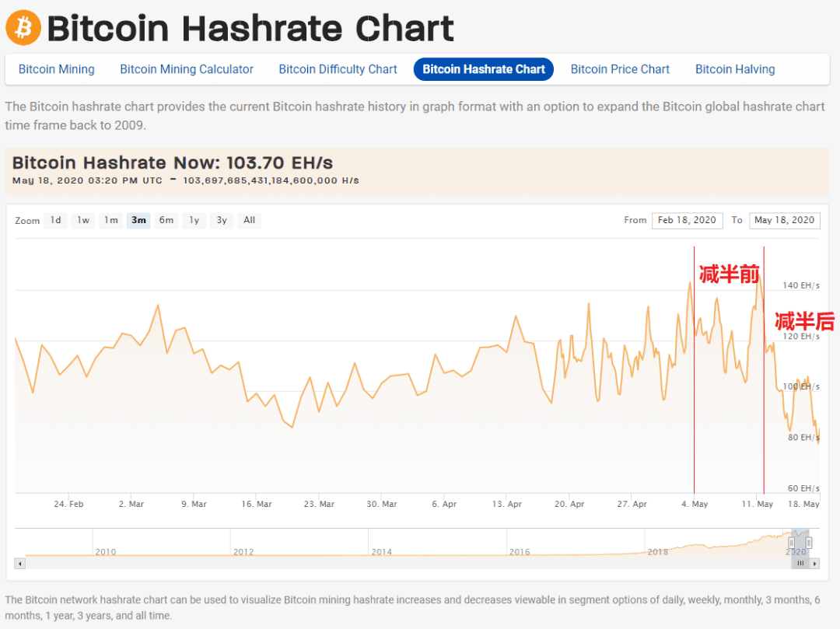Set chart zoom to 3y
Screen dimensions: 840x629
(222, 220)
